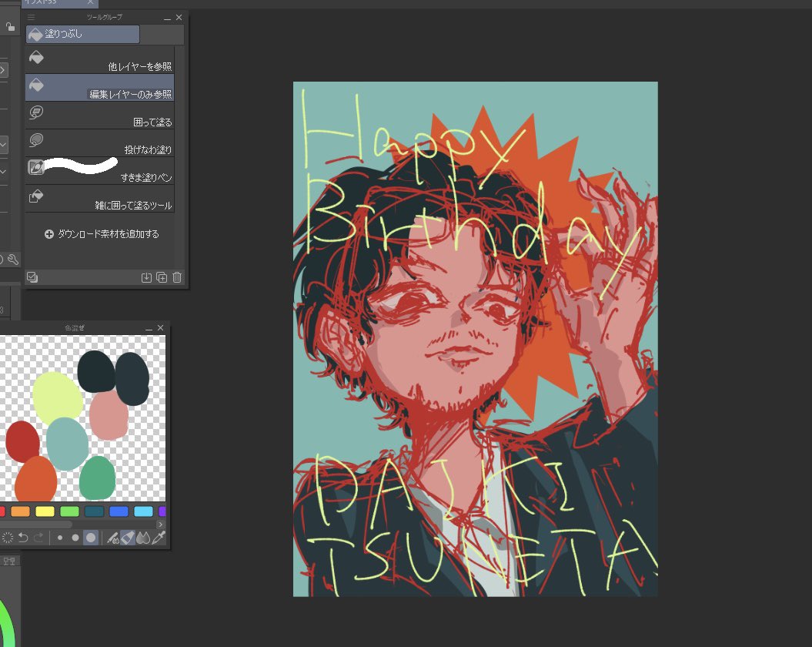Select the 投げなわ塗り lasso fill sub tool
The width and height of the screenshot is (812, 647).
point(100,142)
